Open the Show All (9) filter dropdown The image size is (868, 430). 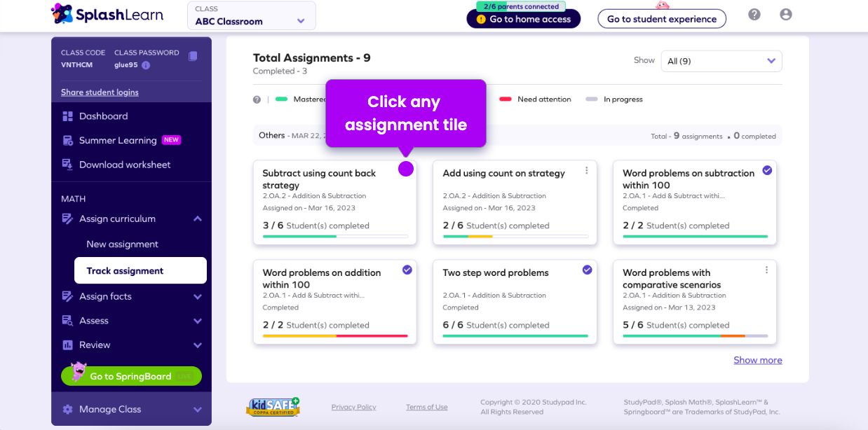tap(721, 61)
